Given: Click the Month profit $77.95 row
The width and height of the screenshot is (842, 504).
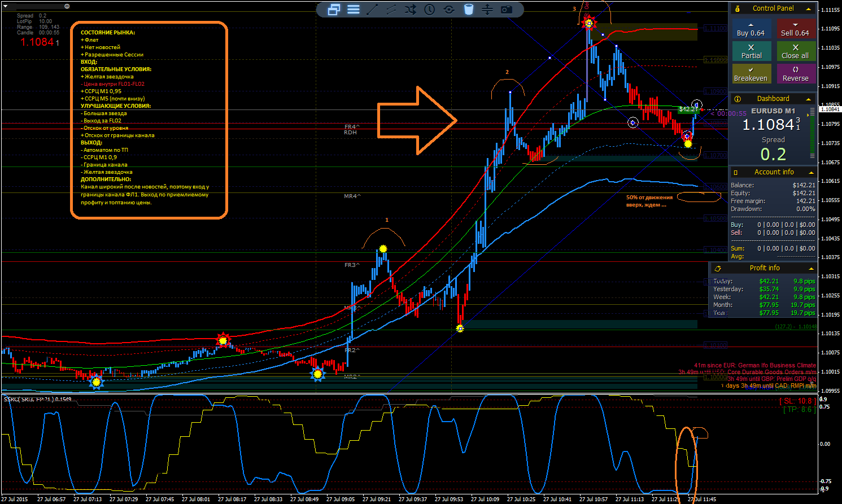Looking at the screenshot, I should [764, 305].
